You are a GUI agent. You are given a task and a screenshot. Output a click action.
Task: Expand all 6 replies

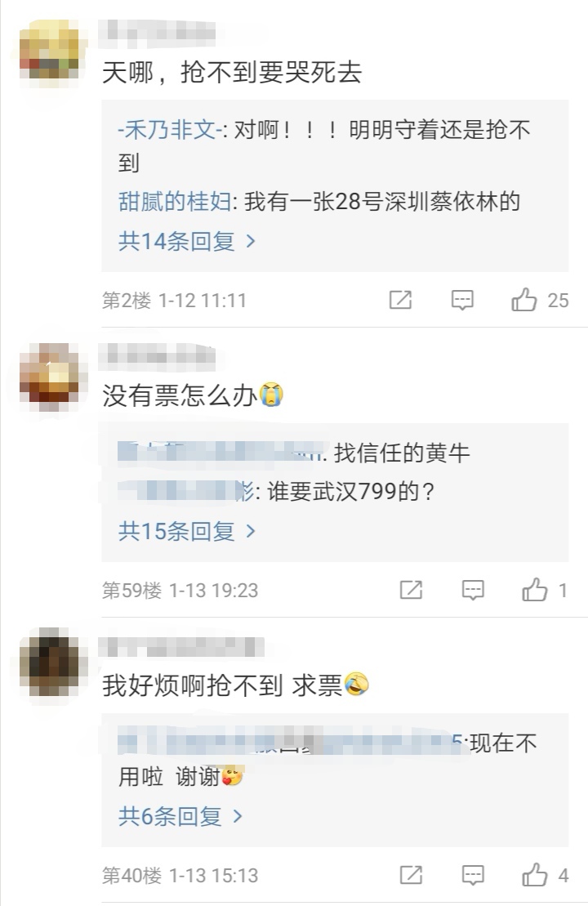click(180, 816)
